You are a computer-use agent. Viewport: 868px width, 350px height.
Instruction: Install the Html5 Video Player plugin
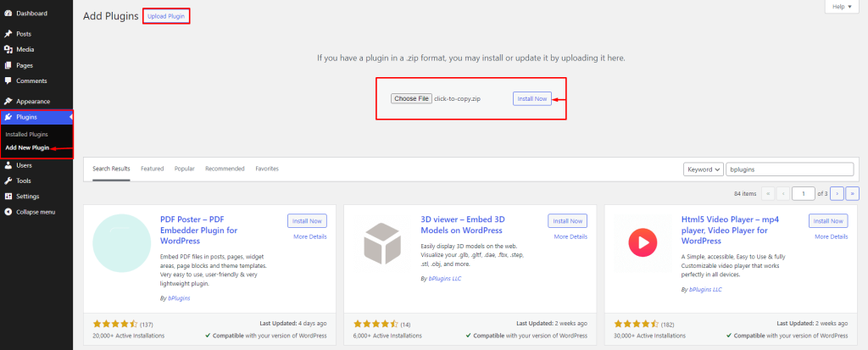828,221
